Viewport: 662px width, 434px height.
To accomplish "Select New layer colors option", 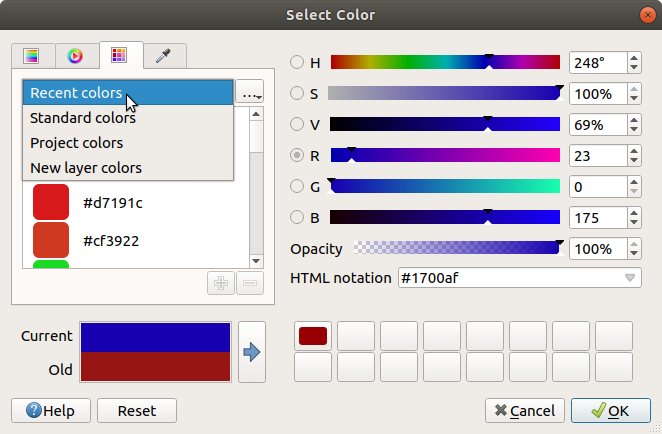I will pyautogui.click(x=86, y=168).
